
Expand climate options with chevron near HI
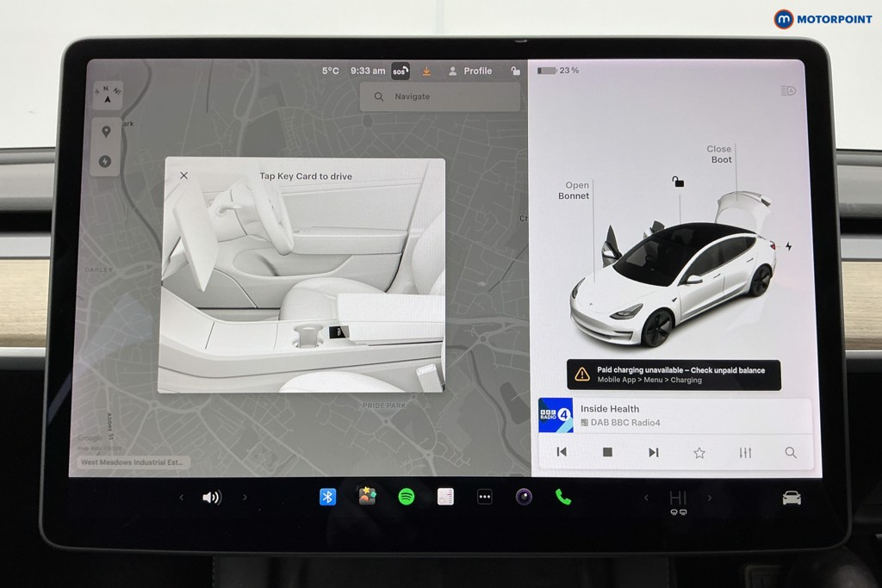(709, 497)
